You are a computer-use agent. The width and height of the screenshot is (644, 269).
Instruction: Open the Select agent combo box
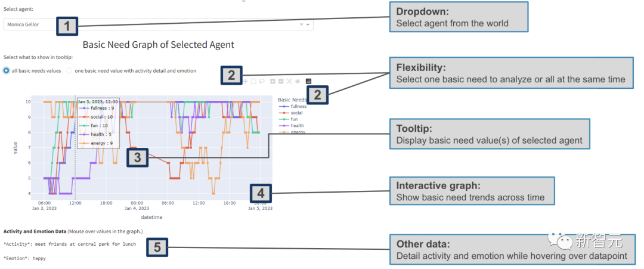pyautogui.click(x=159, y=24)
